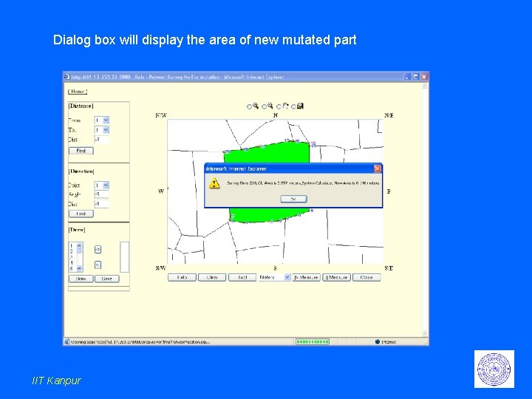Click the [Draw] section header
532x399 pixels.
[77, 230]
